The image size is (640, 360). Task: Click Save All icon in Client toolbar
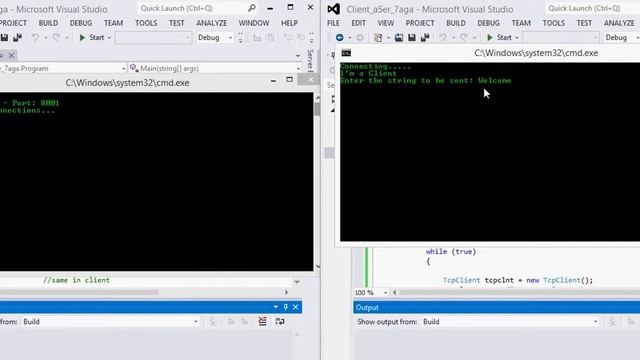425,38
